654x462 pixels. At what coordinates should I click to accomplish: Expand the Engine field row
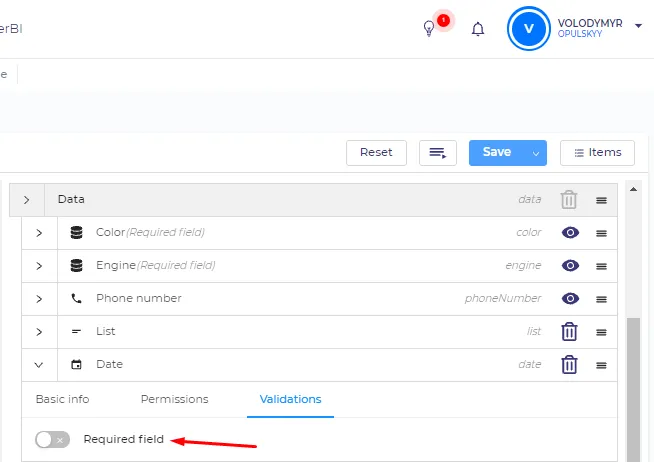[39, 266]
